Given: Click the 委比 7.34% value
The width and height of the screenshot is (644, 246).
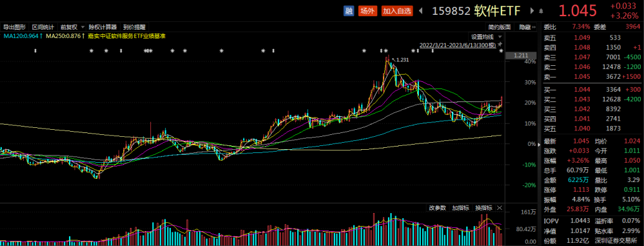Looking at the screenshot, I should click(x=581, y=27).
